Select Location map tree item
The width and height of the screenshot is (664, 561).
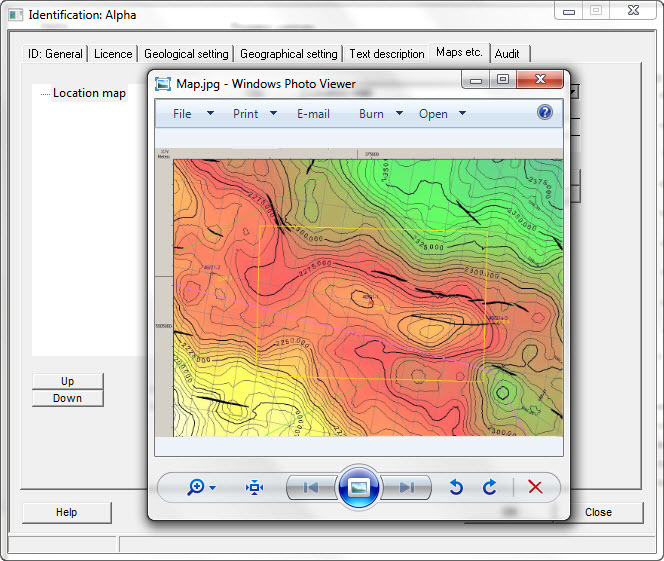pyautogui.click(x=89, y=93)
